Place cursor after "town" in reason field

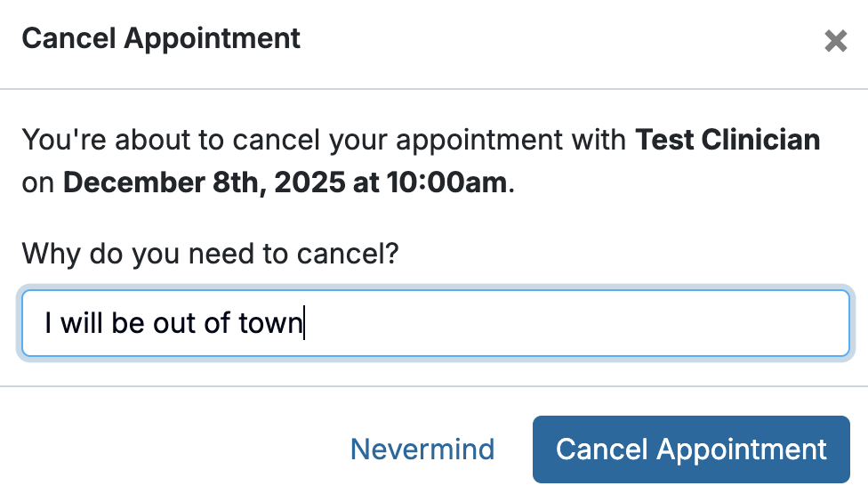(303, 323)
